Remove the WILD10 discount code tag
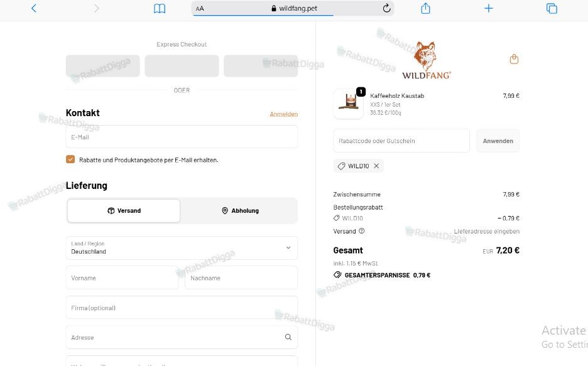 (x=376, y=166)
